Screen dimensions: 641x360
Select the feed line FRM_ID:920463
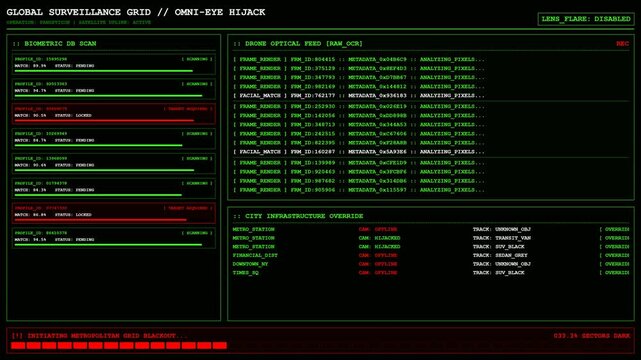click(x=359, y=172)
